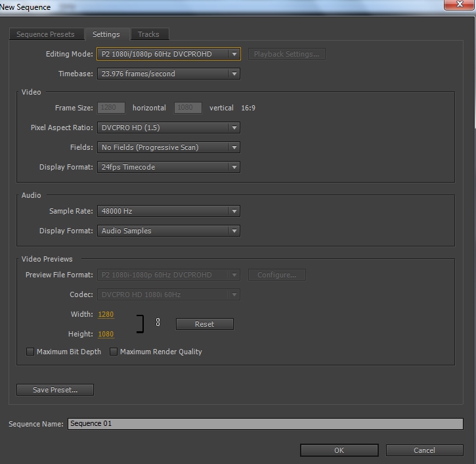Click the vertical Frame Size field

point(188,108)
